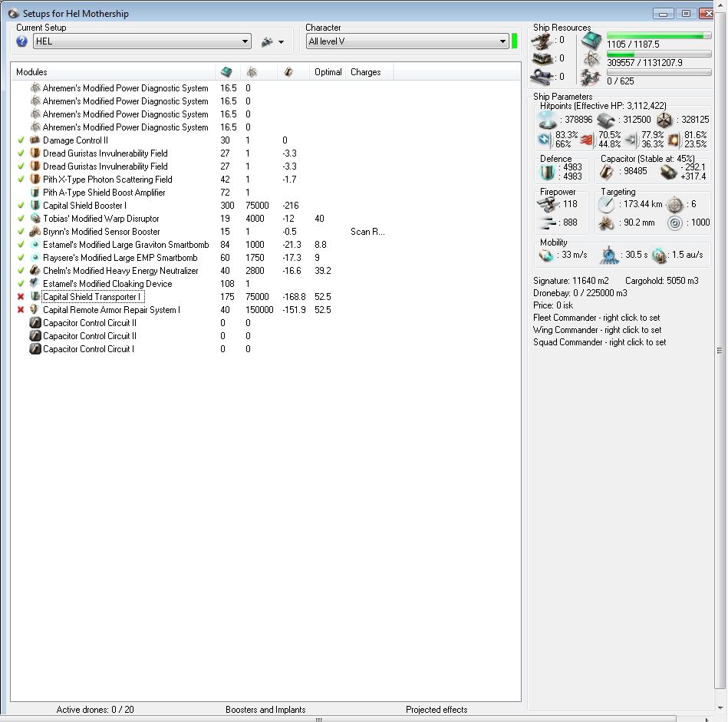
Task: Toggle Raysere's Modified Large EMP Smartbomb checkmark
Action: pyautogui.click(x=21, y=257)
